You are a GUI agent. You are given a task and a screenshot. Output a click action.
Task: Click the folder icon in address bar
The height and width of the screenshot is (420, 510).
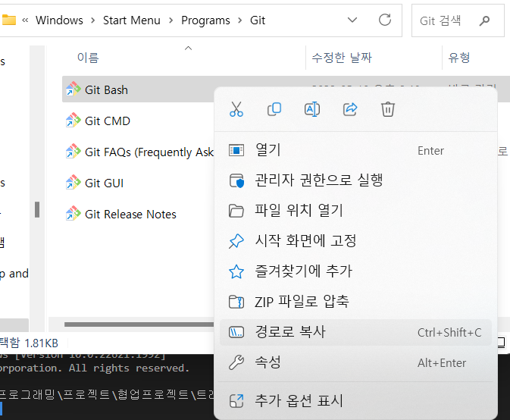click(9, 20)
